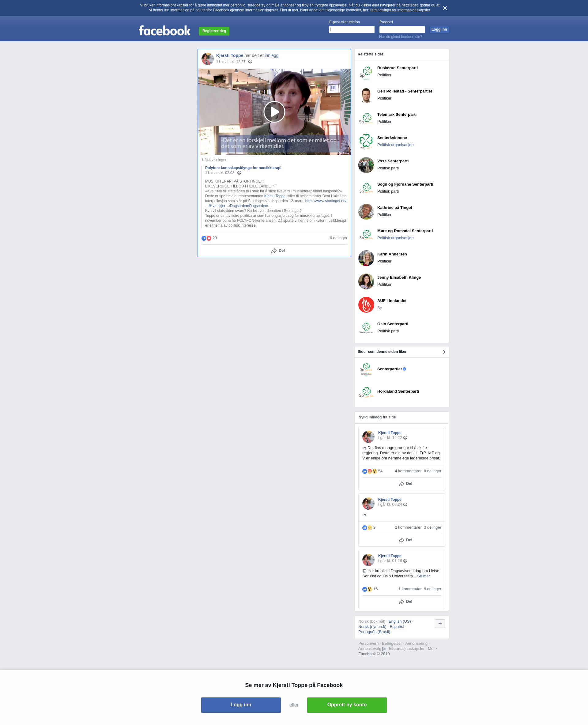Open 'Har du glemt kontoen din?' link
588x725 pixels.
click(400, 37)
